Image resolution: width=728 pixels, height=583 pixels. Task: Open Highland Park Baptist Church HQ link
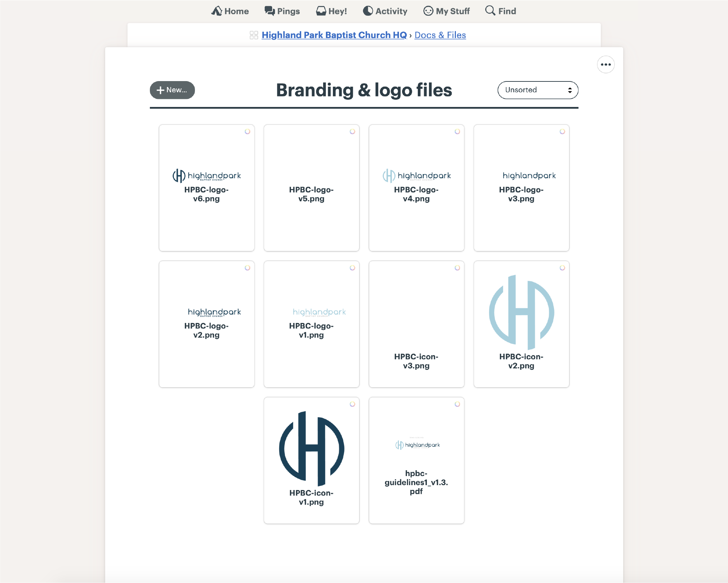point(334,35)
